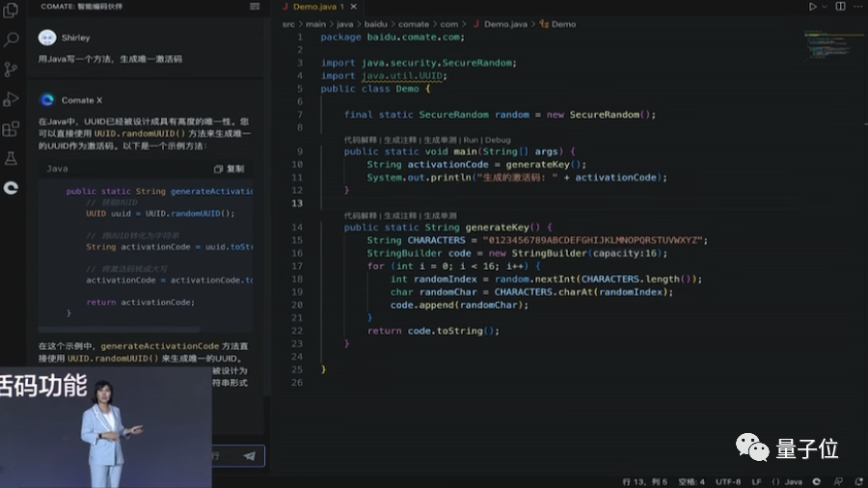Click the Java language mode in status bar

pyautogui.click(x=792, y=481)
